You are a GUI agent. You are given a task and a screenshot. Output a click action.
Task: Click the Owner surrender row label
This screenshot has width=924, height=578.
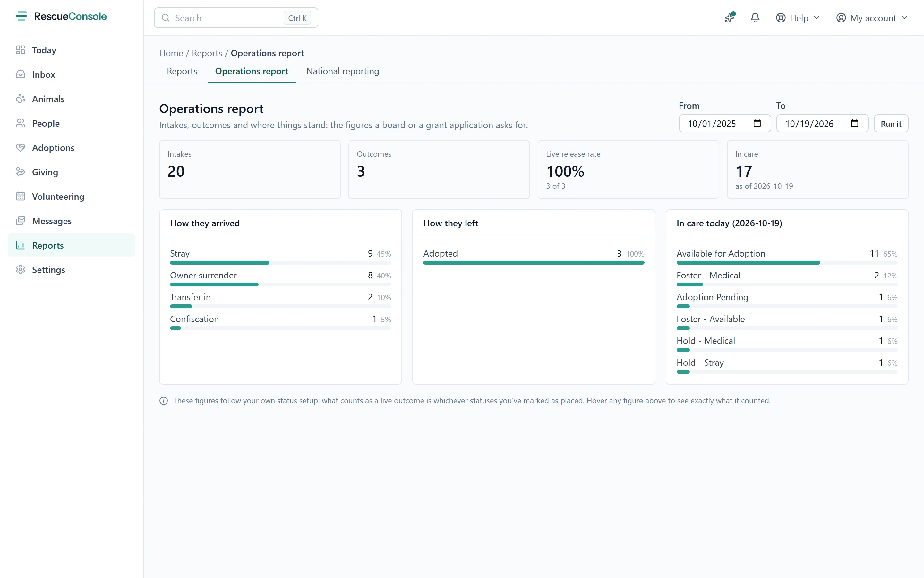click(203, 275)
